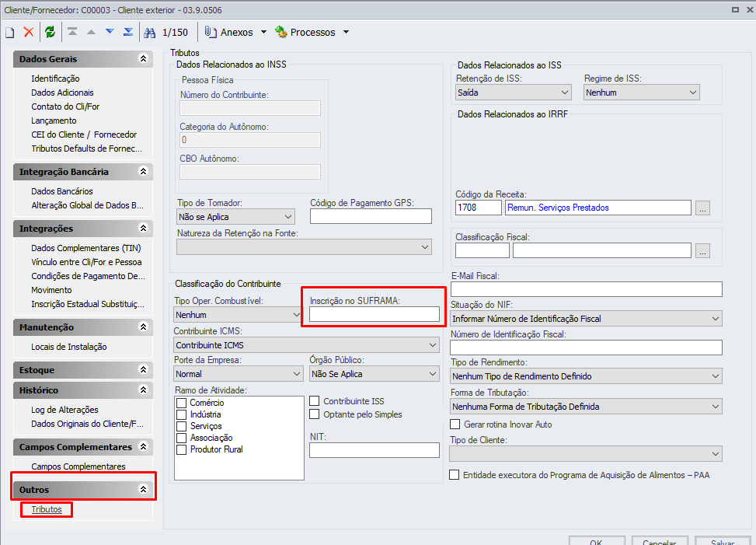Open Dados Adicionais in the sidebar
The height and width of the screenshot is (545, 756).
pos(62,93)
